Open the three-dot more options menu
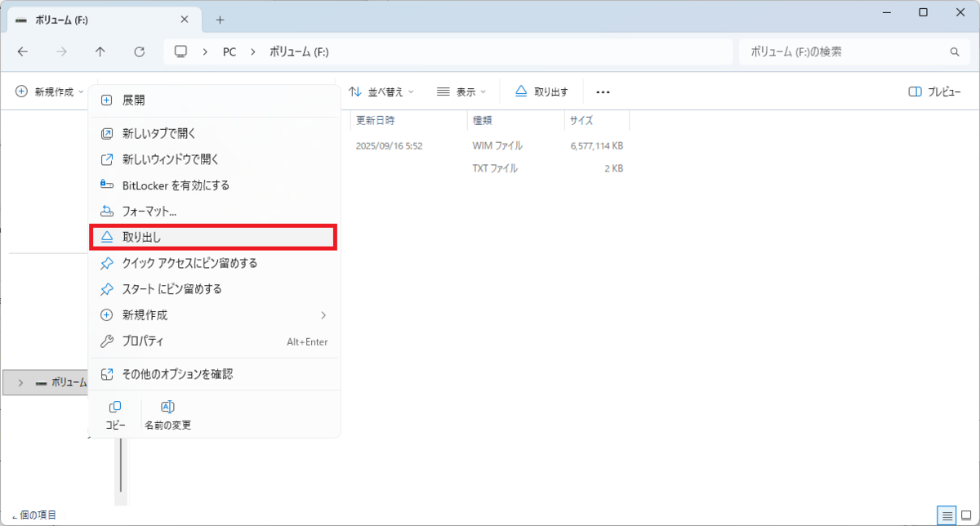This screenshot has height=526, width=980. 604,92
